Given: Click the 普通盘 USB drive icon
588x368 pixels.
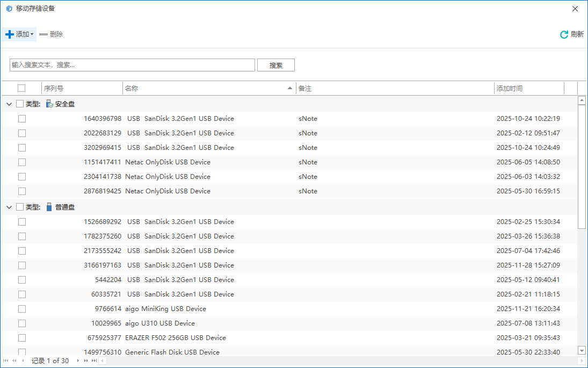Looking at the screenshot, I should tap(49, 207).
